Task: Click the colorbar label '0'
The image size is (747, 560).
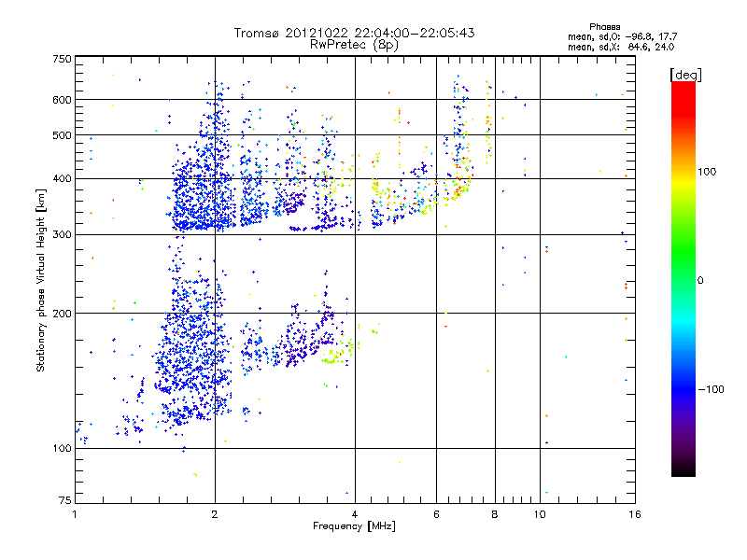Action: [700, 281]
